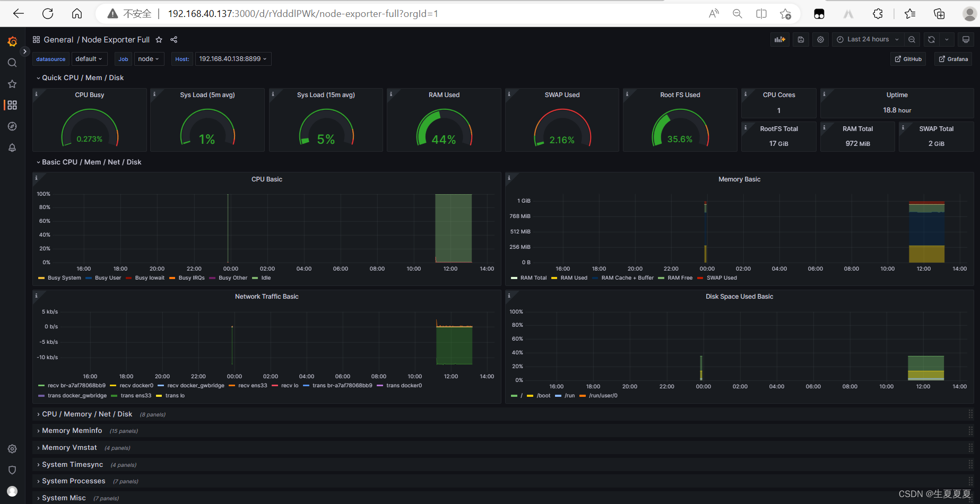Click the Save dashboard icon
This screenshot has width=980, height=504.
(x=801, y=39)
